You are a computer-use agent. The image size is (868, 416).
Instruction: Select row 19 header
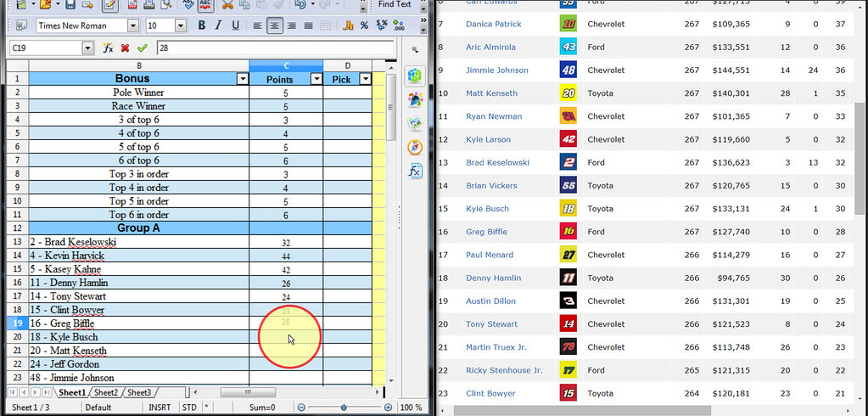pyautogui.click(x=17, y=323)
